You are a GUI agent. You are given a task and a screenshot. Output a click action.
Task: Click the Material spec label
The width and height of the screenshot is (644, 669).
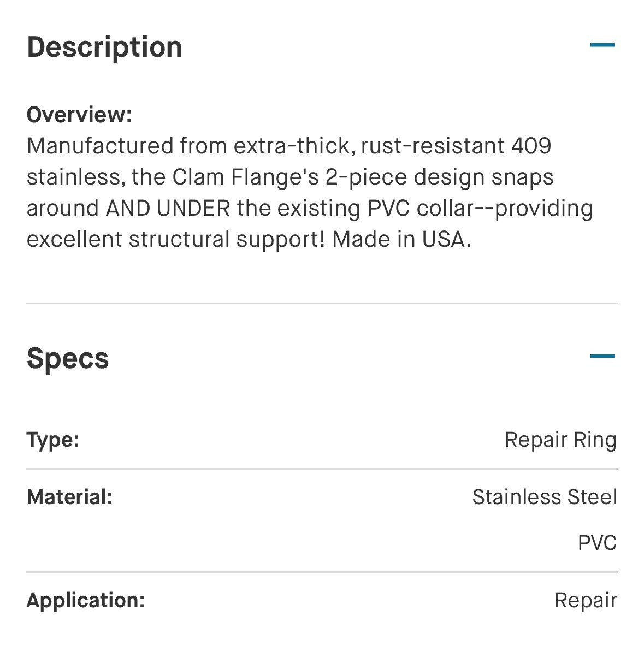pos(69,497)
